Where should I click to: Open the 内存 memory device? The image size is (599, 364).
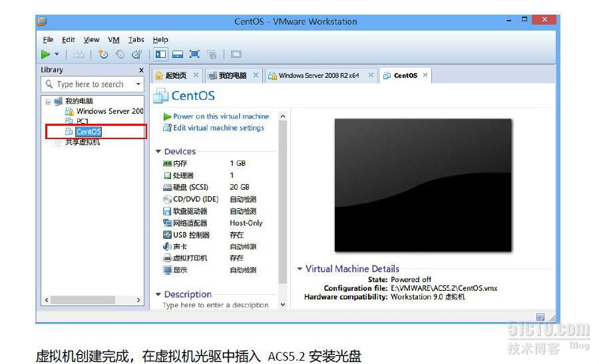[180, 164]
